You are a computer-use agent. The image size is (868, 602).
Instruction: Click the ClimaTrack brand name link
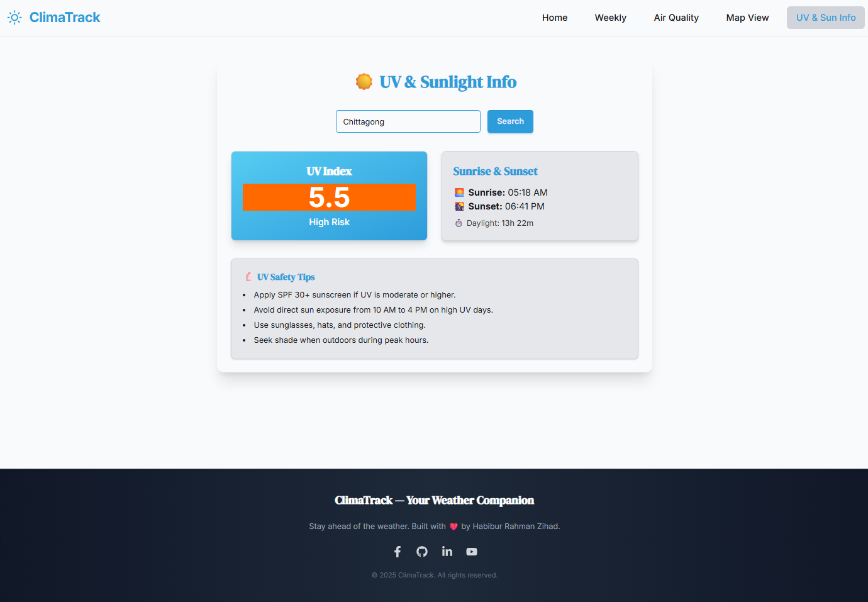(x=65, y=18)
